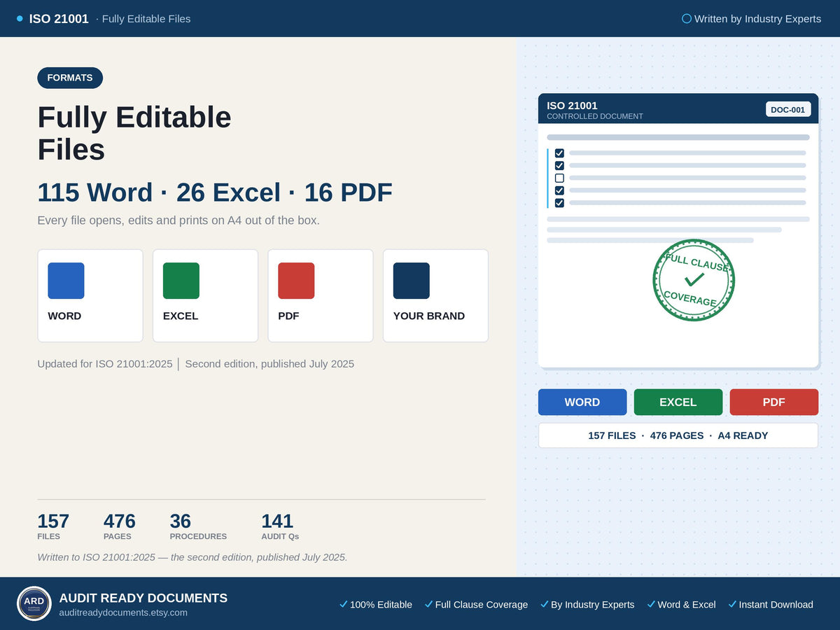Toggle the fifth checkbox in the checklist
840x630 pixels.
pos(559,203)
